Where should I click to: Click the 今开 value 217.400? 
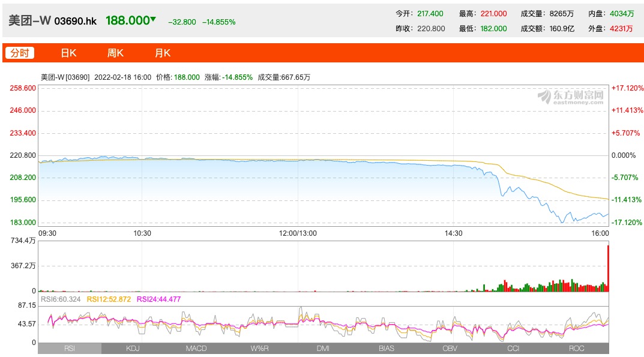pyautogui.click(x=430, y=14)
